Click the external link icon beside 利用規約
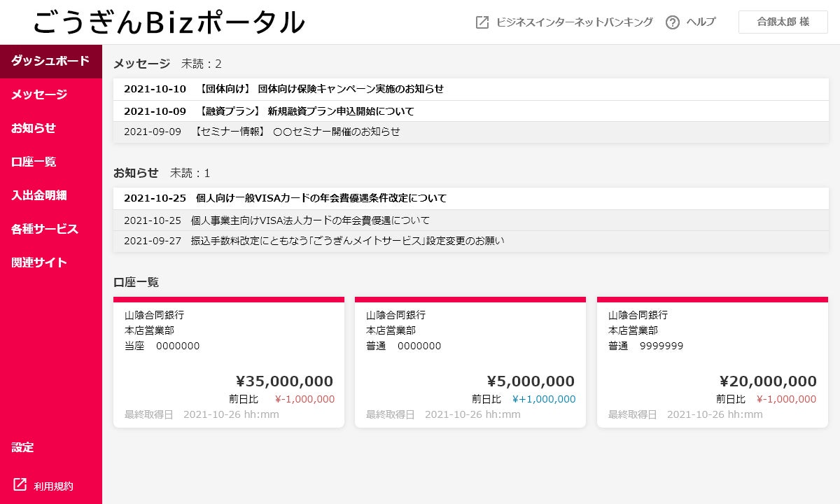The width and height of the screenshot is (840, 504). pyautogui.click(x=20, y=485)
